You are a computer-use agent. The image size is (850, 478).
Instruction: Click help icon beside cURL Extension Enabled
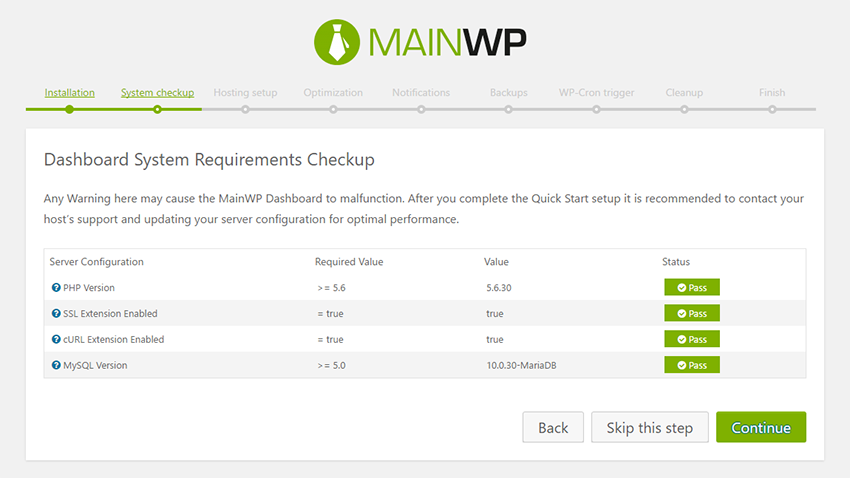[56, 339]
